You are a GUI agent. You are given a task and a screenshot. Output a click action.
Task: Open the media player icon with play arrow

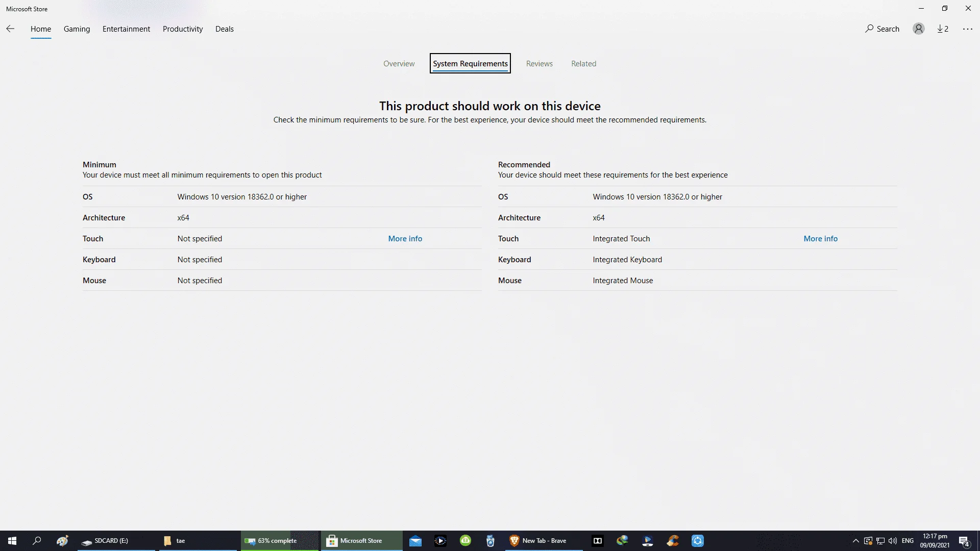(x=440, y=541)
